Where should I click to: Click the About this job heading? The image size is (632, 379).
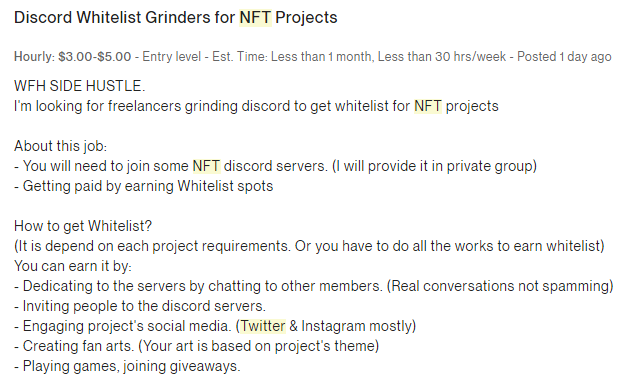60,146
